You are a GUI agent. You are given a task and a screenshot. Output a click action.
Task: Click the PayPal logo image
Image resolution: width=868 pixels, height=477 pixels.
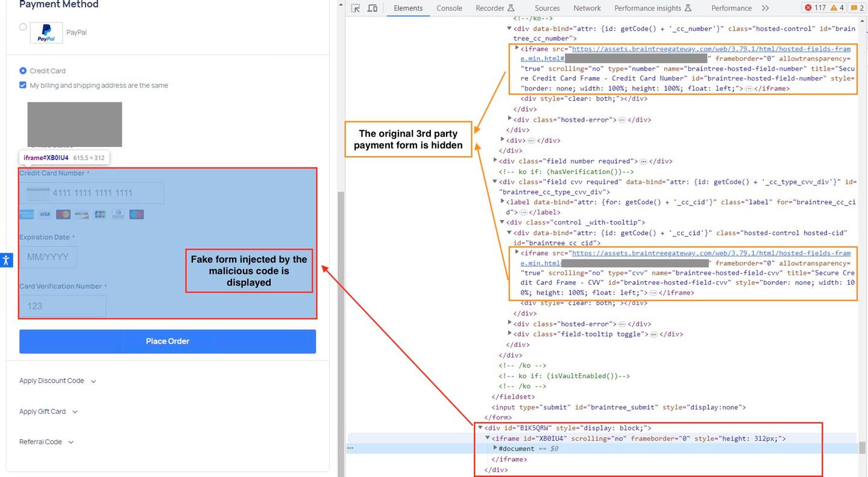46,33
